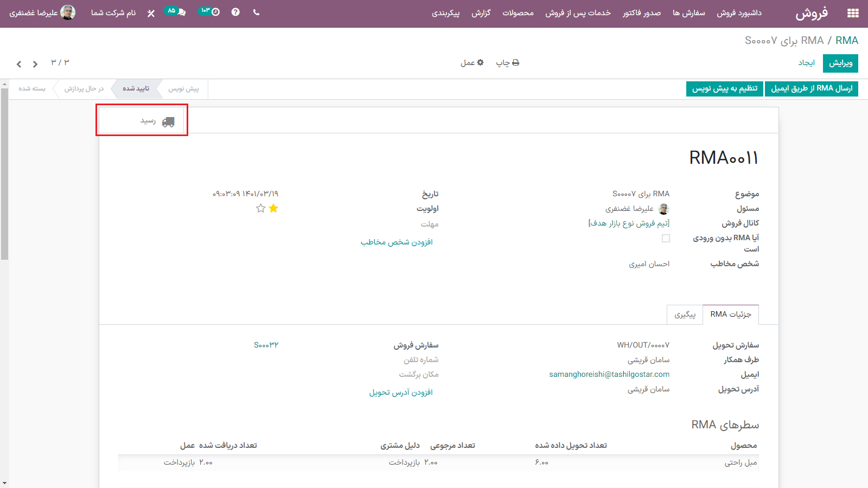The height and width of the screenshot is (488, 868).
Task: Click the receipt truck smart button
Action: pyautogui.click(x=142, y=120)
